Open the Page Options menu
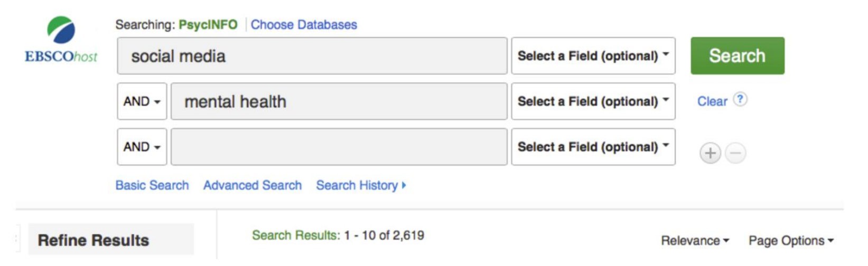The width and height of the screenshot is (868, 266). point(791,241)
